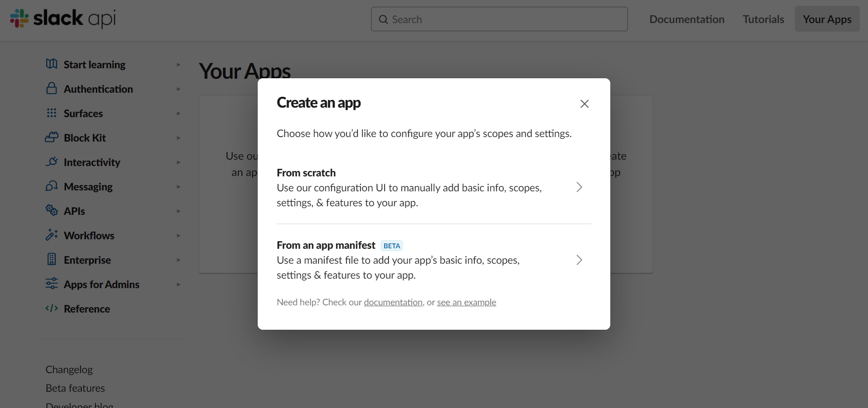
Task: Close the Create an app dialog
Action: pyautogui.click(x=585, y=104)
